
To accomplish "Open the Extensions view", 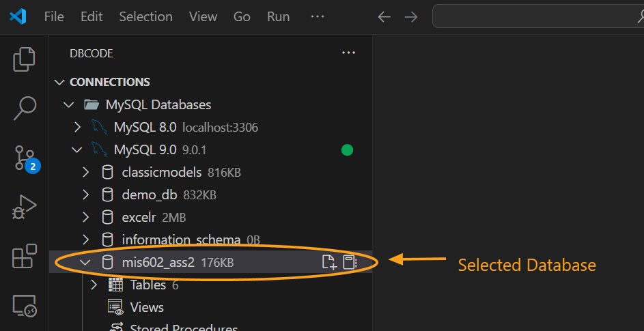I will pos(24,256).
